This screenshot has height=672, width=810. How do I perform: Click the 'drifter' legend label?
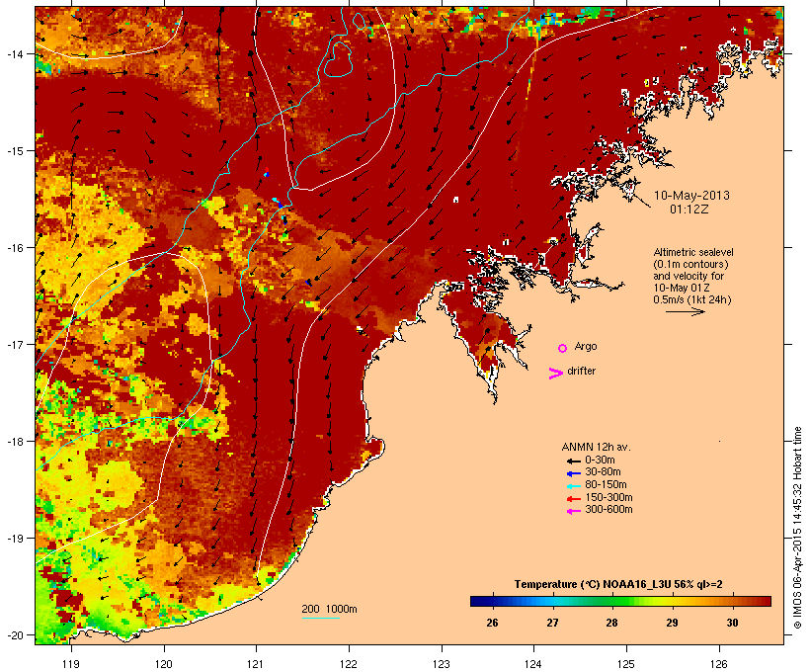click(581, 371)
